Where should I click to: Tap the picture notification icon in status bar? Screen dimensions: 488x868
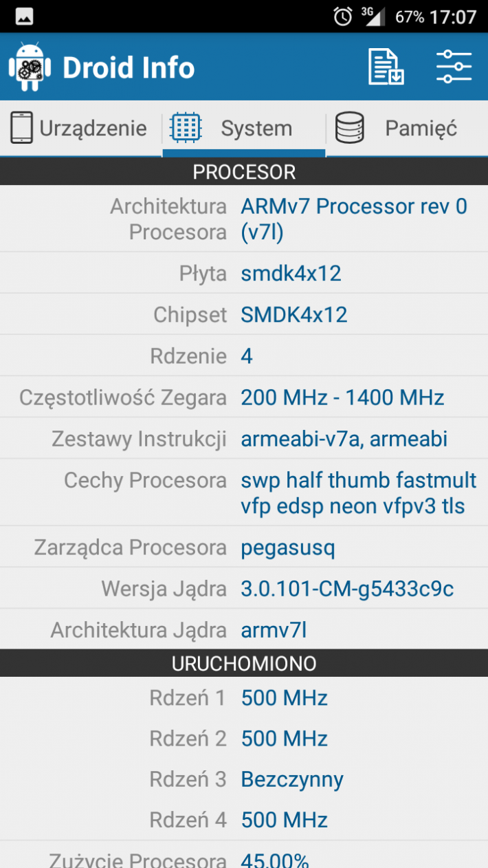(x=24, y=17)
